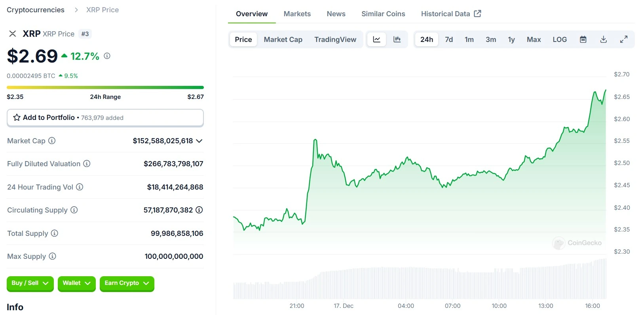Select 1m time range
Viewport: 644px width, 315px height.
coord(469,40)
